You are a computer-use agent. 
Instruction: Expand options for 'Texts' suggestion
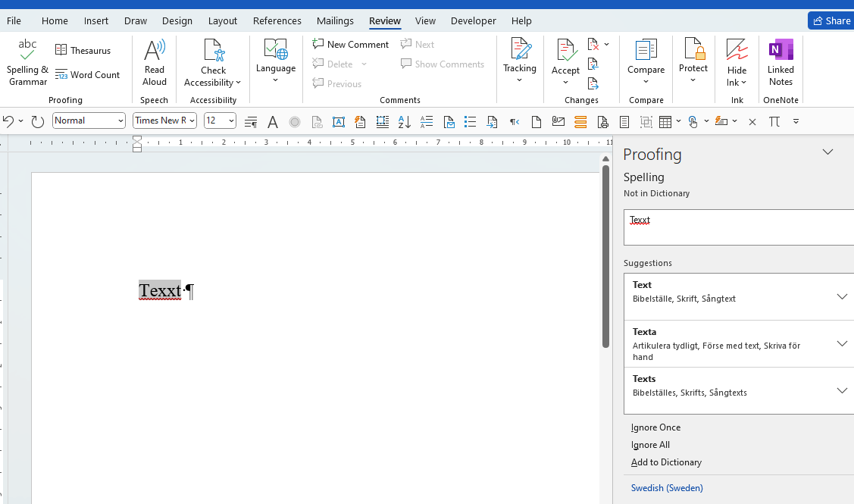[842, 390]
